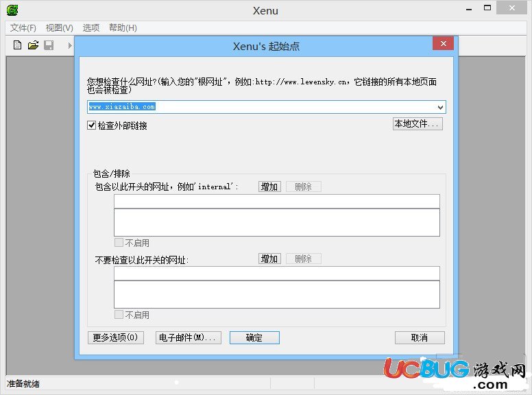Click the exclude URL list box
532x395 pixels.
pos(277,294)
